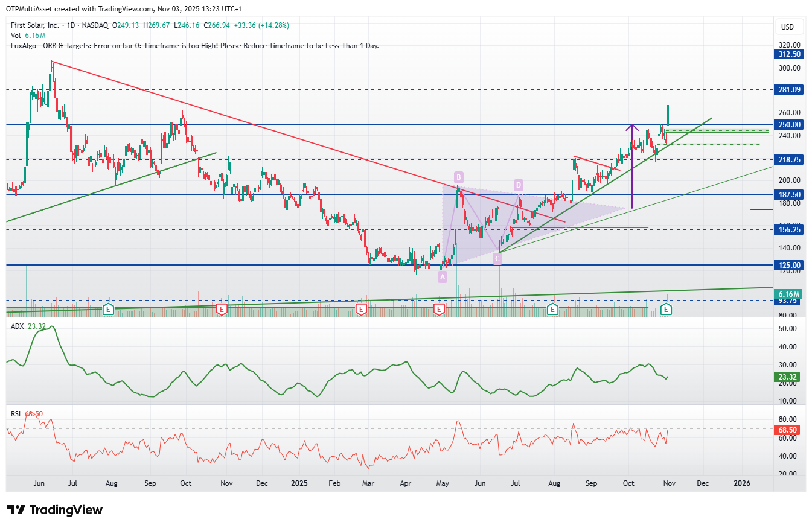Click the 312.50 price axis label
Viewport: 812px width, 528px height.
pyautogui.click(x=790, y=54)
